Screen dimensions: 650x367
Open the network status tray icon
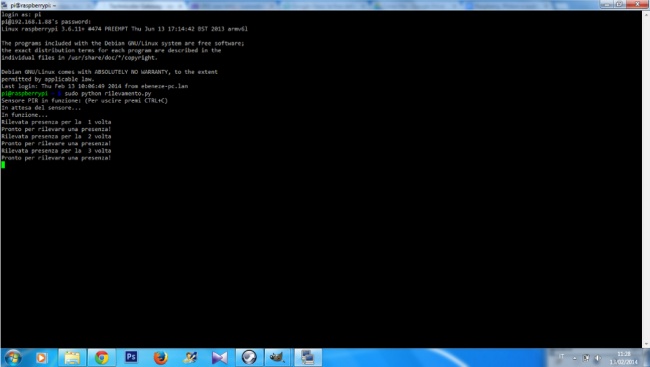pyautogui.click(x=586, y=358)
